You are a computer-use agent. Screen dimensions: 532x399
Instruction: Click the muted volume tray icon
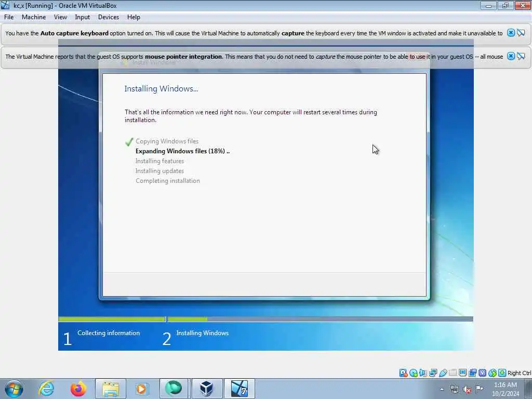467,389
